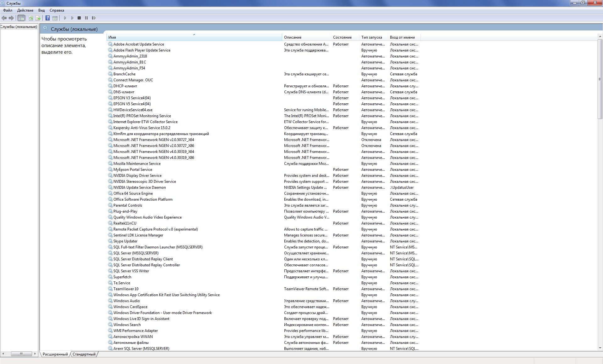
Task: Click the Restart service toolbar button
Action: coord(94,18)
